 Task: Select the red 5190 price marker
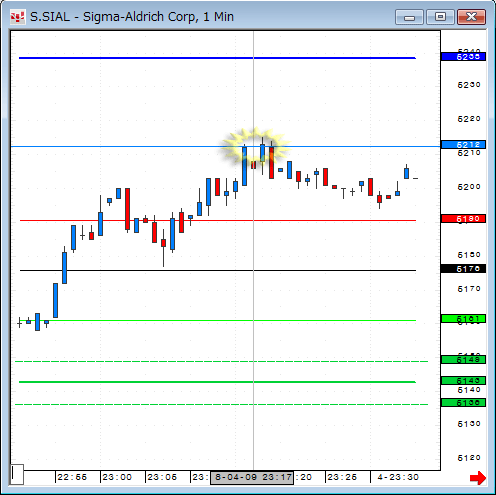[x=463, y=219]
